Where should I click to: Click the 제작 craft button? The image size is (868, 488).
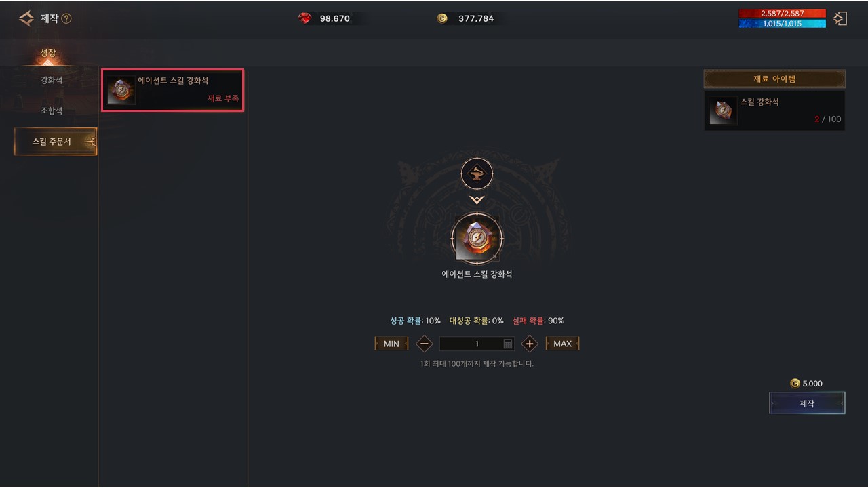(x=807, y=403)
